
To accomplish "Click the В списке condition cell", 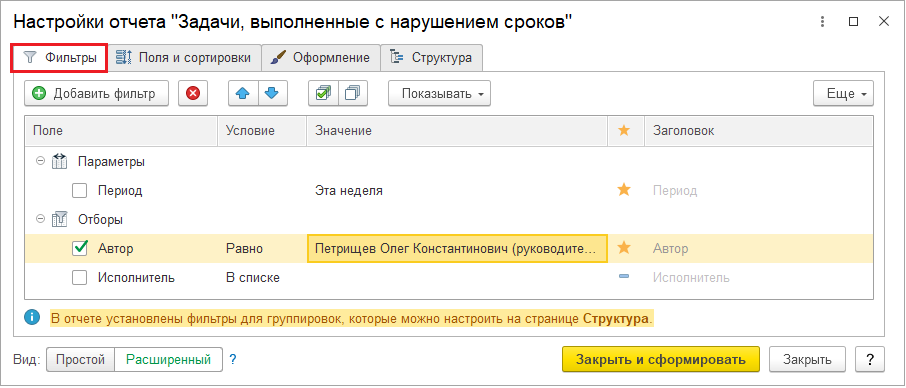I will [253, 278].
